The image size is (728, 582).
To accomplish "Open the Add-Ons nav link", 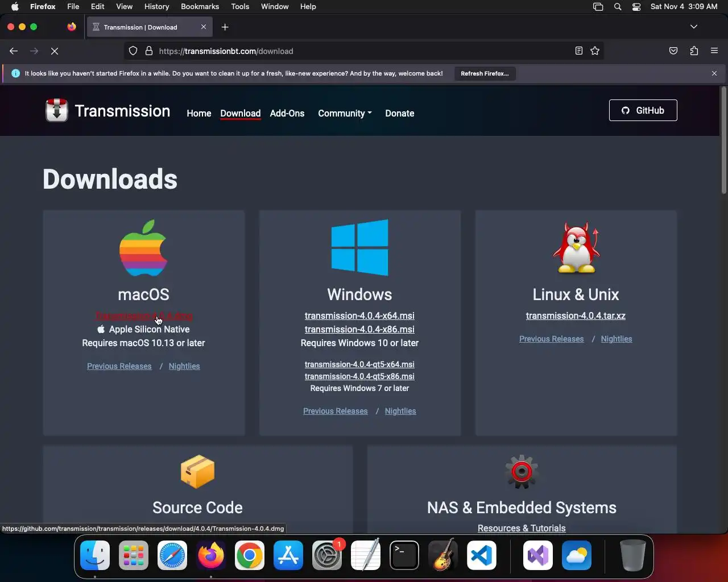I will (287, 113).
